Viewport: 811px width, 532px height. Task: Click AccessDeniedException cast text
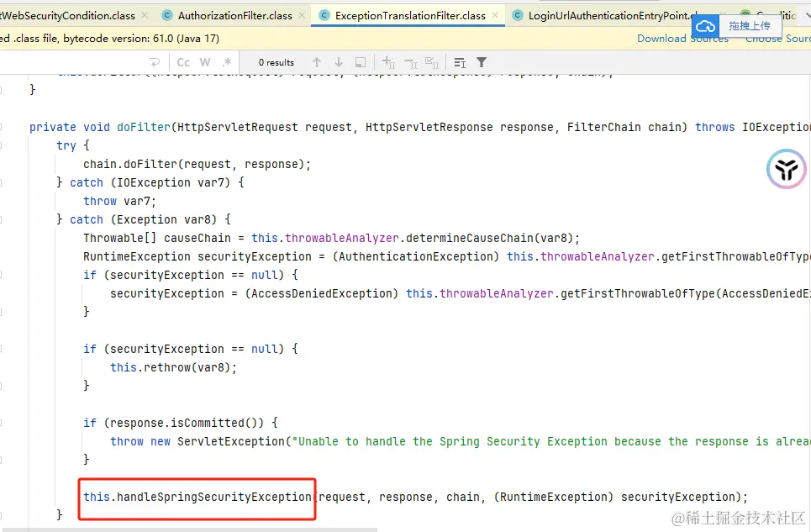pos(322,293)
